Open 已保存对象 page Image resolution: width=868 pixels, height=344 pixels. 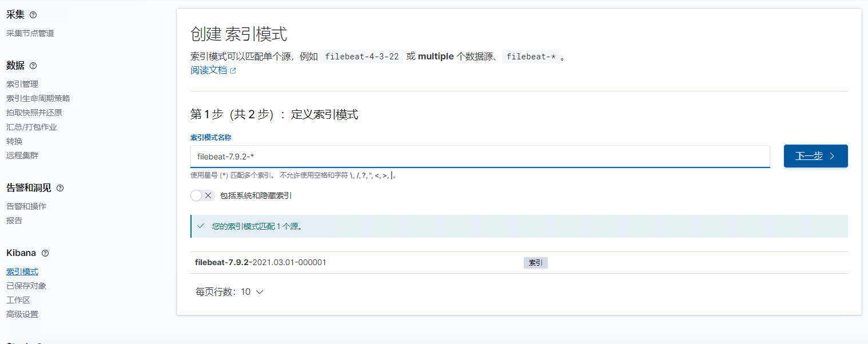point(26,286)
